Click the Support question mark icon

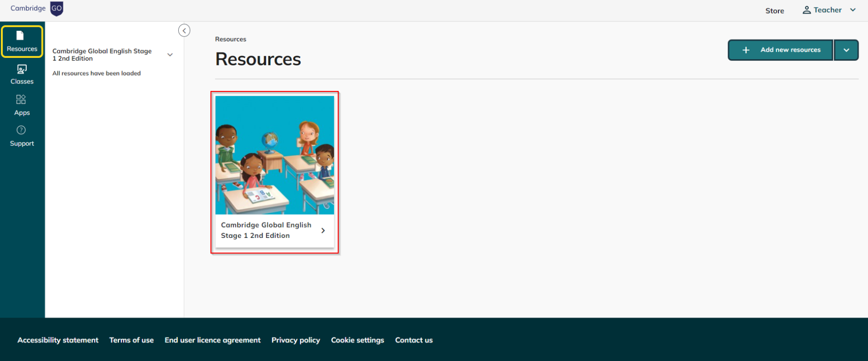click(x=21, y=130)
